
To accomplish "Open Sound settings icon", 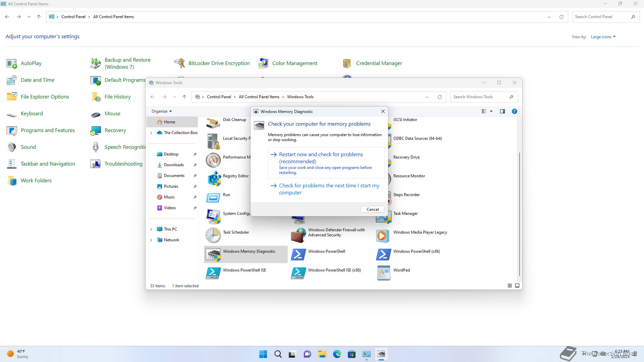I will pyautogui.click(x=12, y=147).
